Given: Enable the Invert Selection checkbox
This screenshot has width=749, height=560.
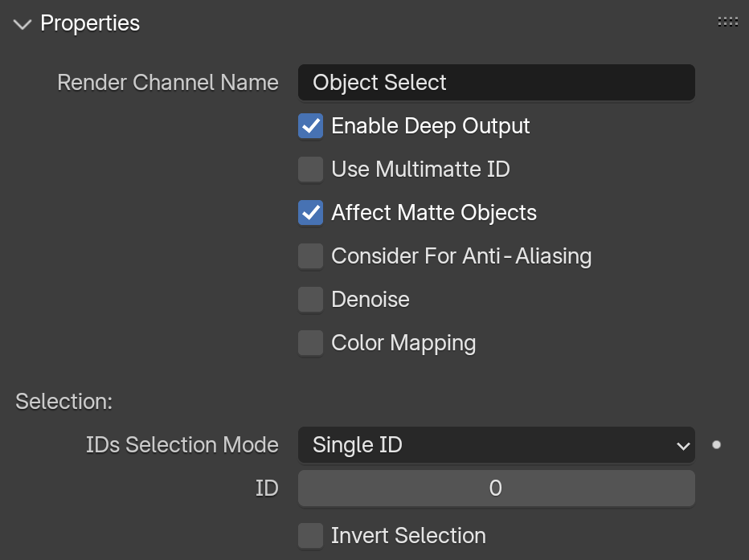Looking at the screenshot, I should pos(310,536).
